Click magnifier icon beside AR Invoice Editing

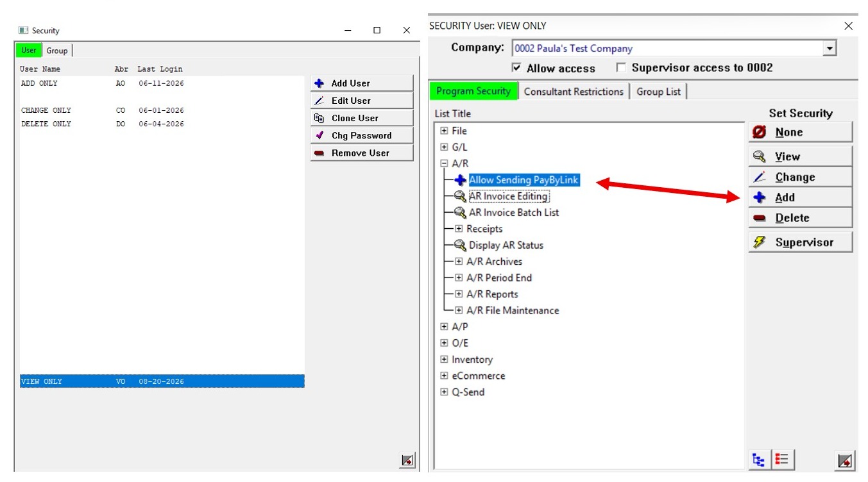460,197
